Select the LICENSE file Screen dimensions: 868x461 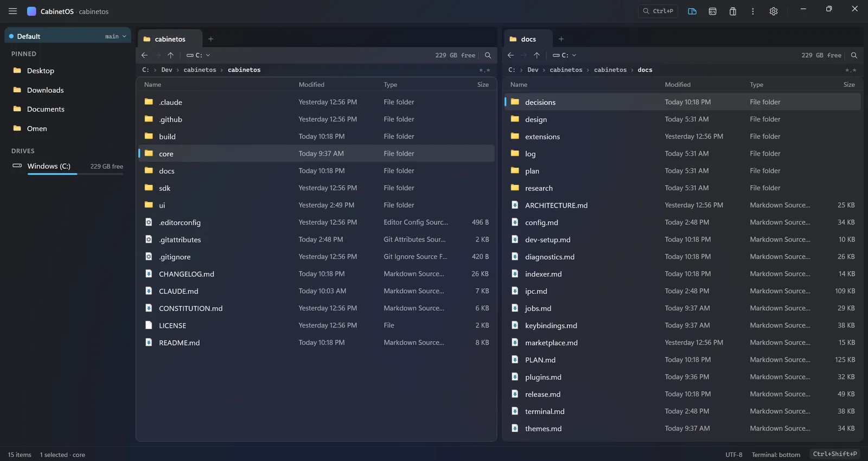click(x=316, y=325)
